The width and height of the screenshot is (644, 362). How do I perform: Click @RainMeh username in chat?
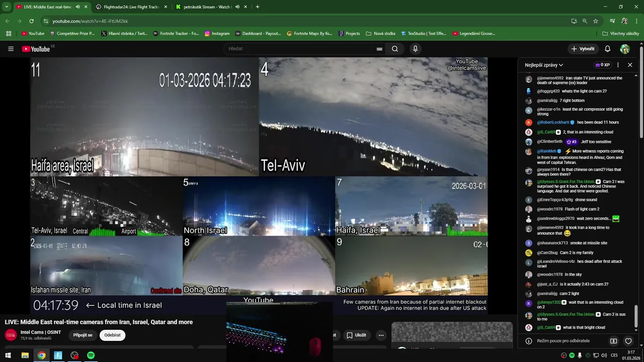pyautogui.click(x=546, y=151)
